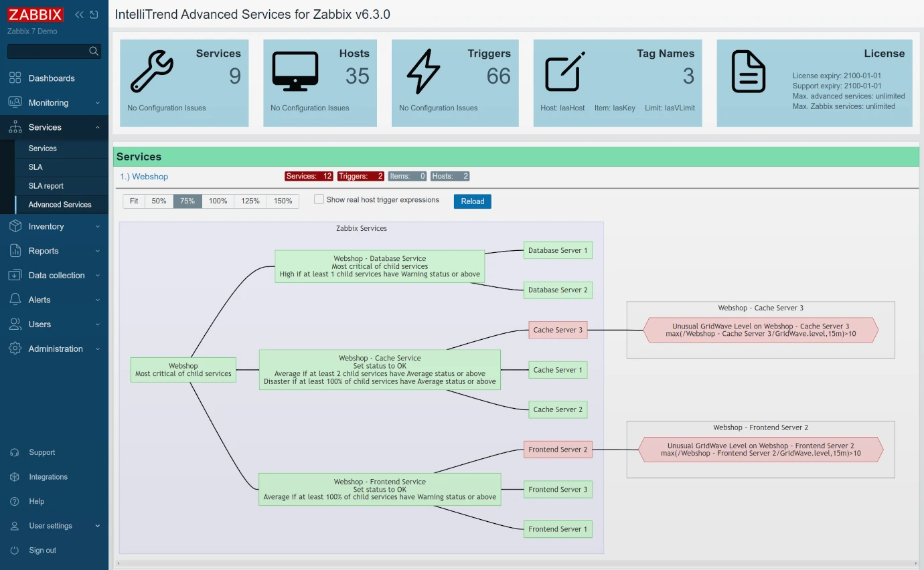Click the Monitoring icon in sidebar

pyautogui.click(x=15, y=102)
